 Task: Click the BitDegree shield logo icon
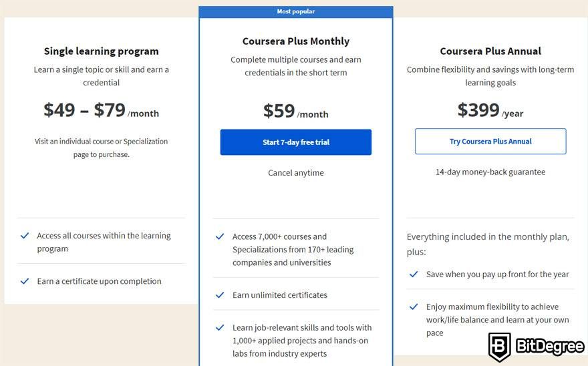tap(500, 347)
